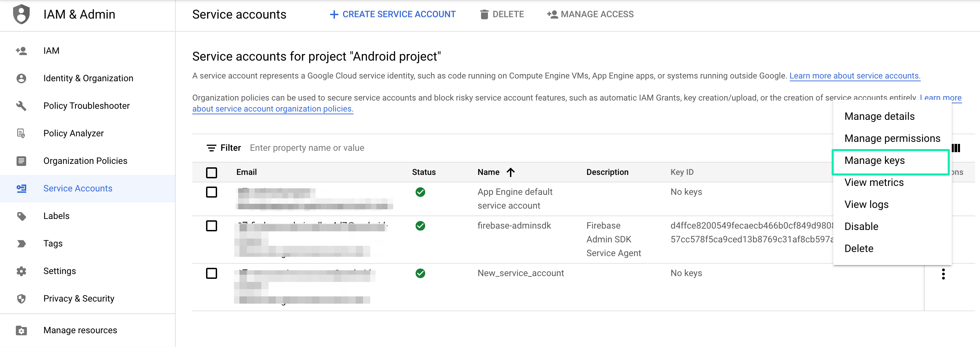Open Tags in the sidebar
The height and width of the screenshot is (347, 980).
pyautogui.click(x=88, y=244)
